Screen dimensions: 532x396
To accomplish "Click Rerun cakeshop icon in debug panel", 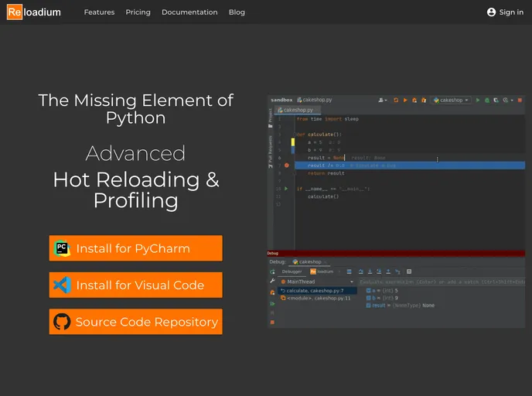I will tap(272, 271).
